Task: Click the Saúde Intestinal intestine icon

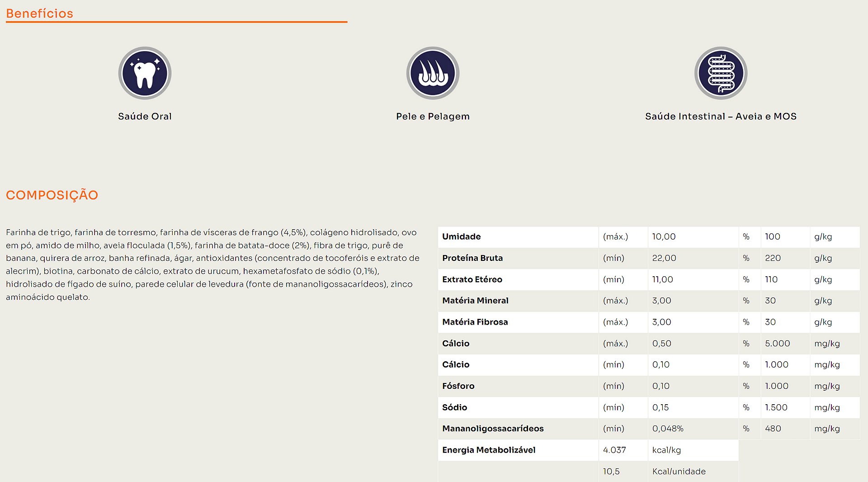Action: [721, 73]
